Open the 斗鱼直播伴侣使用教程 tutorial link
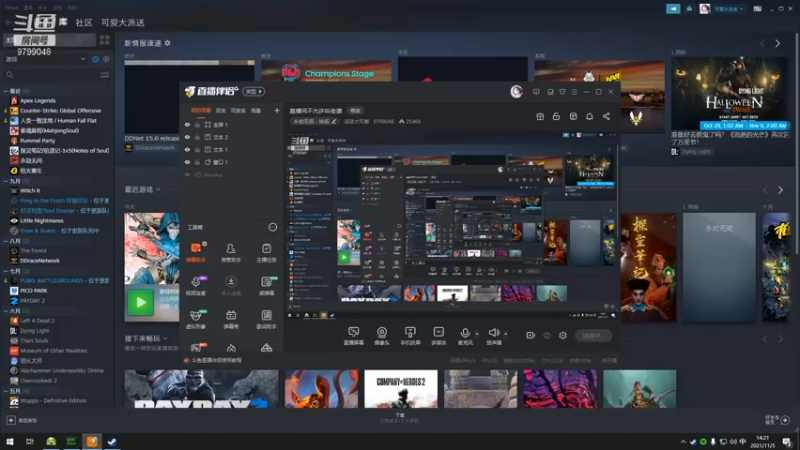The height and width of the screenshot is (450, 800). click(x=213, y=360)
